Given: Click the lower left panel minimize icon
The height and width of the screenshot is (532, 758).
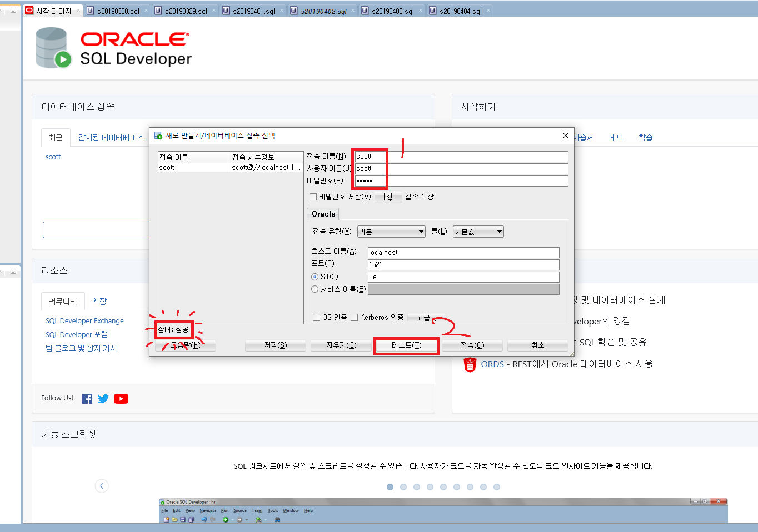Looking at the screenshot, I should [13, 271].
